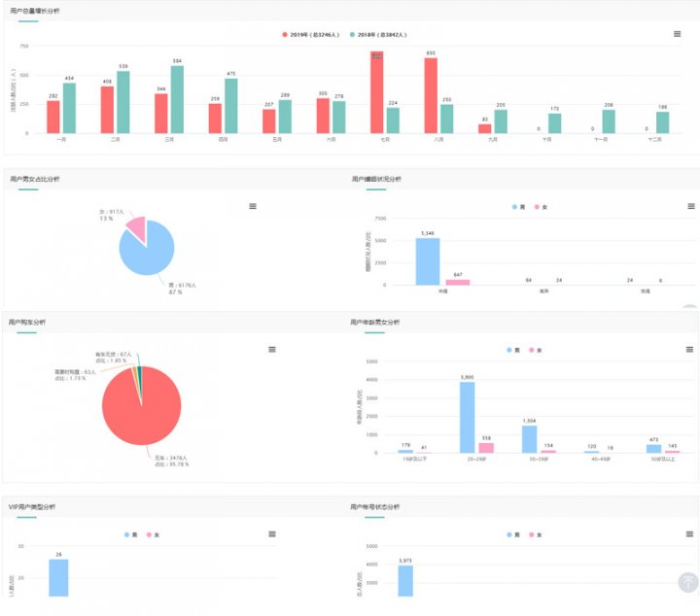The width and height of the screenshot is (700, 616).
Task: Click the pink 20-29岁 bar labeled 558
Action: tap(486, 448)
